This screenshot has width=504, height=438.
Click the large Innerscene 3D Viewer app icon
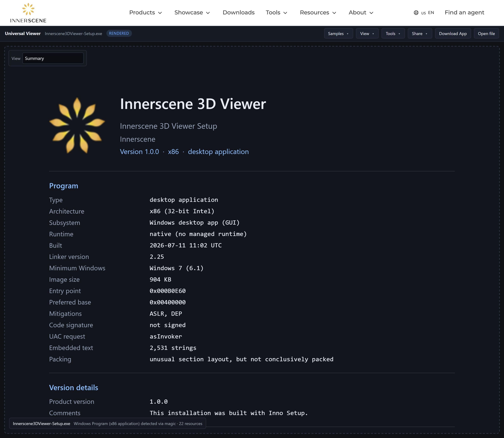(x=77, y=125)
